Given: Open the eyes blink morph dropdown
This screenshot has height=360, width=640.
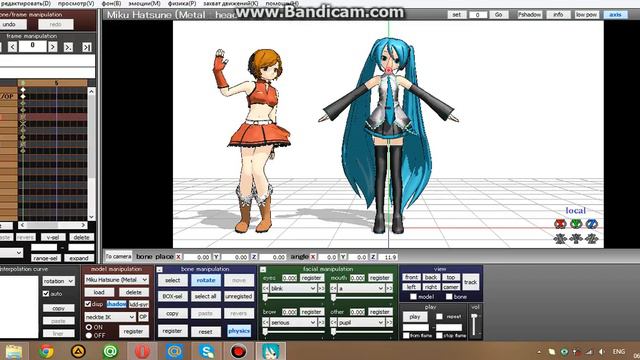Looking at the screenshot, I should pyautogui.click(x=293, y=289).
